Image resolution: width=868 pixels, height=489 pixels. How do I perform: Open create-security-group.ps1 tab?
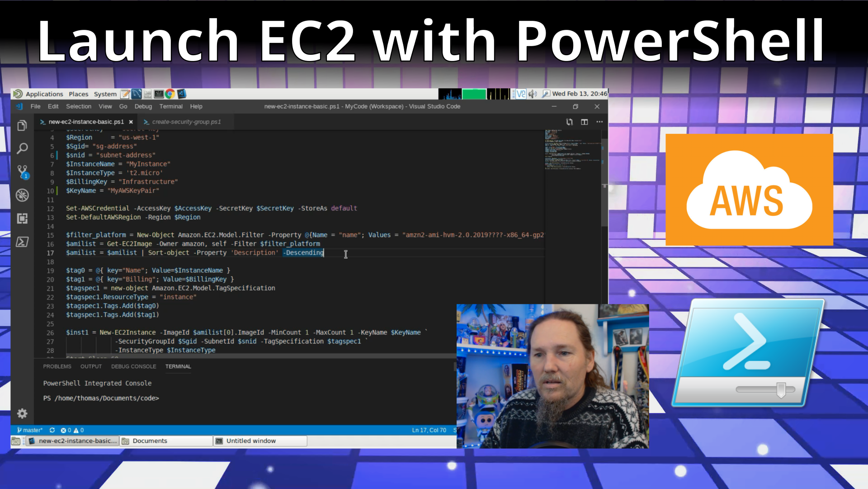(185, 122)
